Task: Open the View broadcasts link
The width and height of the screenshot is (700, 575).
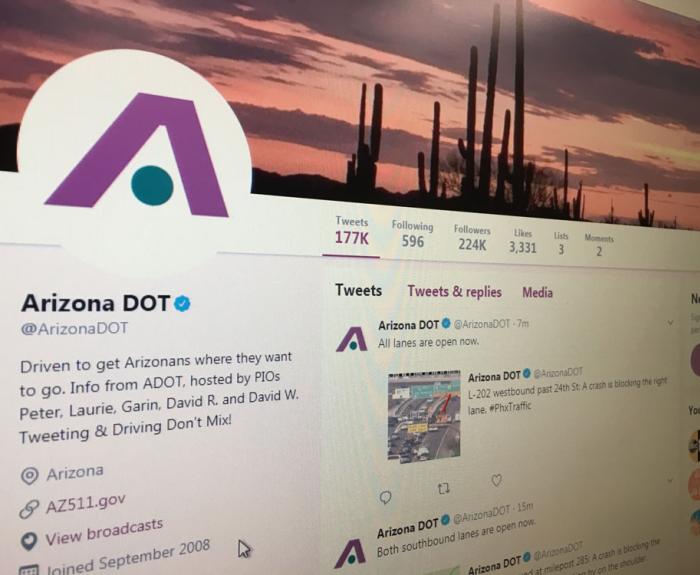Action: coord(104,533)
